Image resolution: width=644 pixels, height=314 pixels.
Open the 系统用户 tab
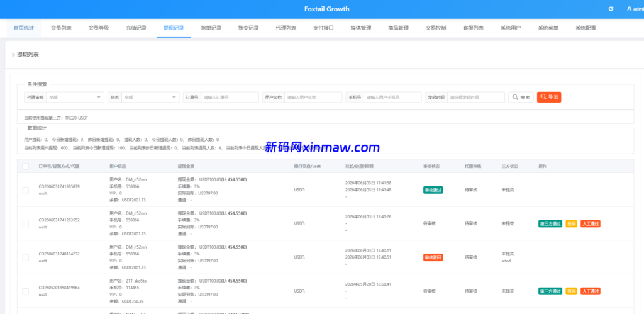click(x=511, y=28)
